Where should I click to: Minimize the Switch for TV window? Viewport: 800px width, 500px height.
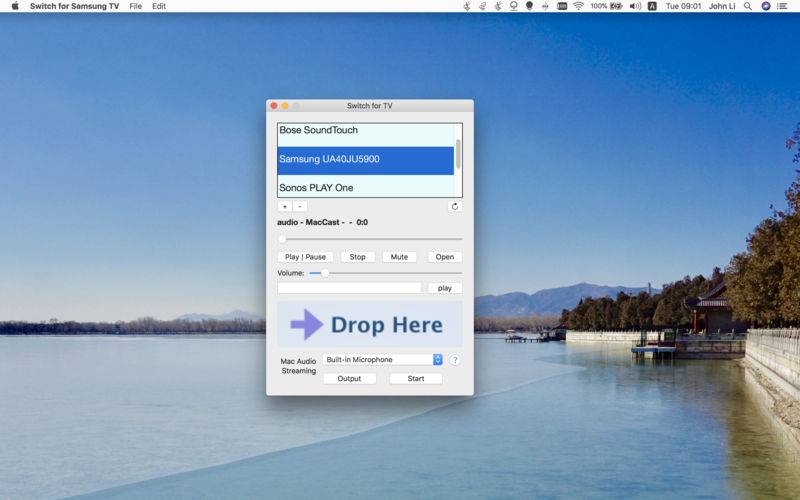(x=285, y=106)
